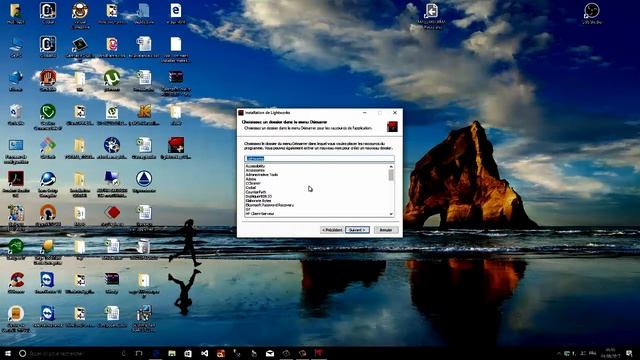Click the folder list scrollbar thumb
This screenshot has height=360, width=640.
(x=391, y=175)
